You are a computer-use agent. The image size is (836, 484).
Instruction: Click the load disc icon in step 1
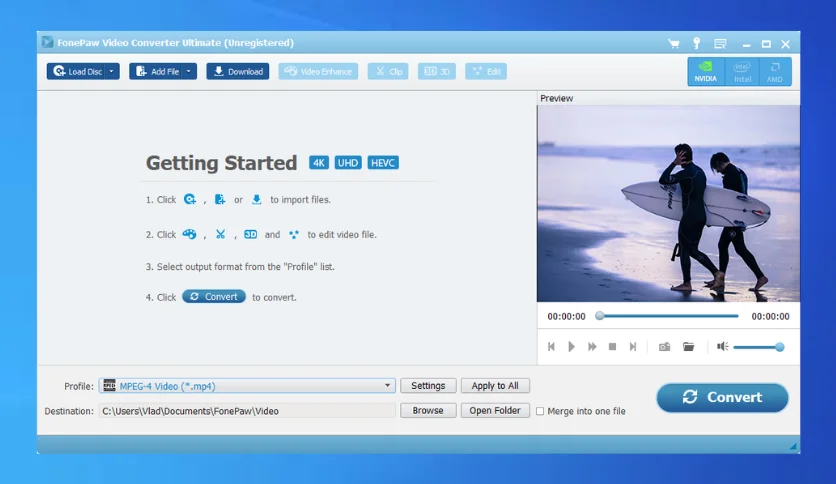tap(190, 199)
